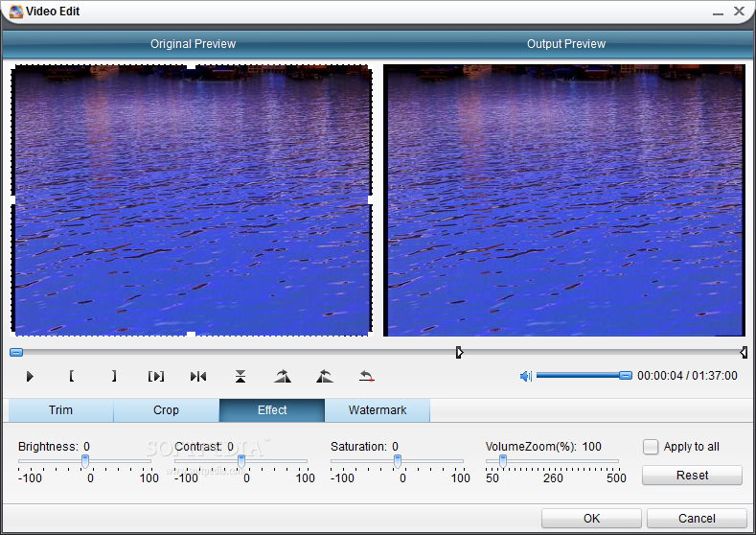Play the selected bracketed segment
756x535 pixels.
pyautogui.click(x=156, y=376)
